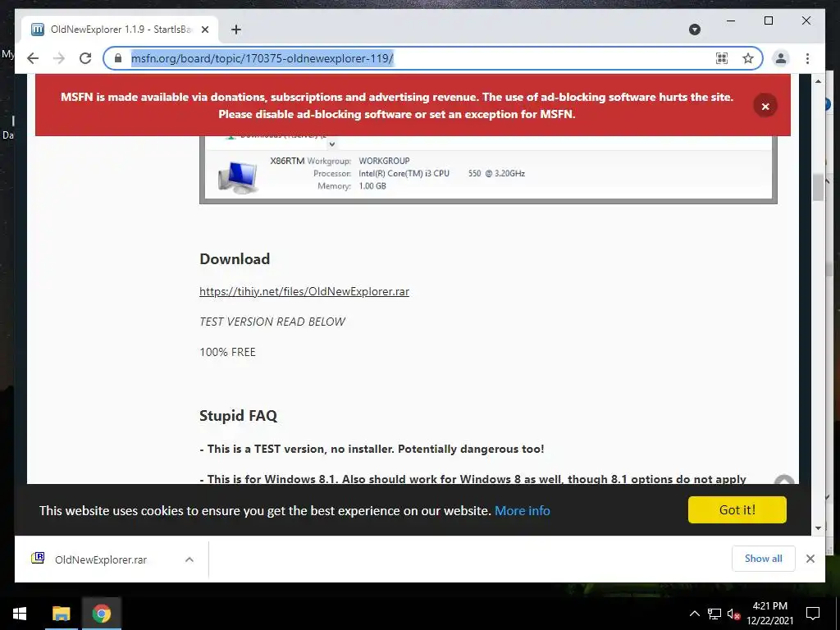Screen dimensions: 840x630
Task: Bookmark this page with the star
Action: (x=748, y=58)
